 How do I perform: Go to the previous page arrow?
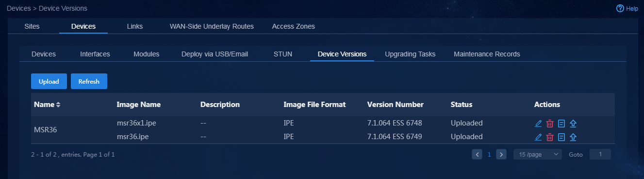[477, 154]
